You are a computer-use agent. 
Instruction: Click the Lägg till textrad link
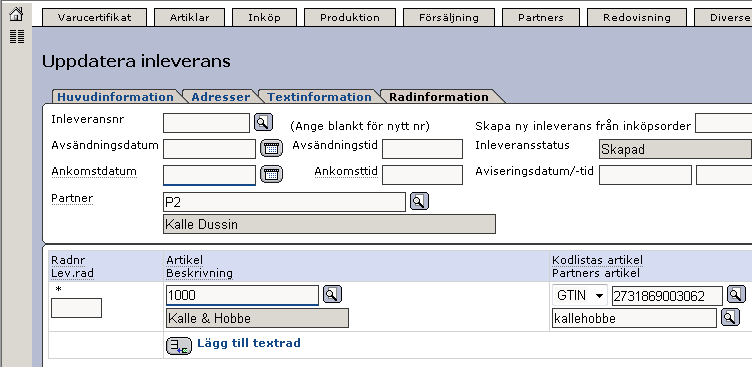point(249,343)
